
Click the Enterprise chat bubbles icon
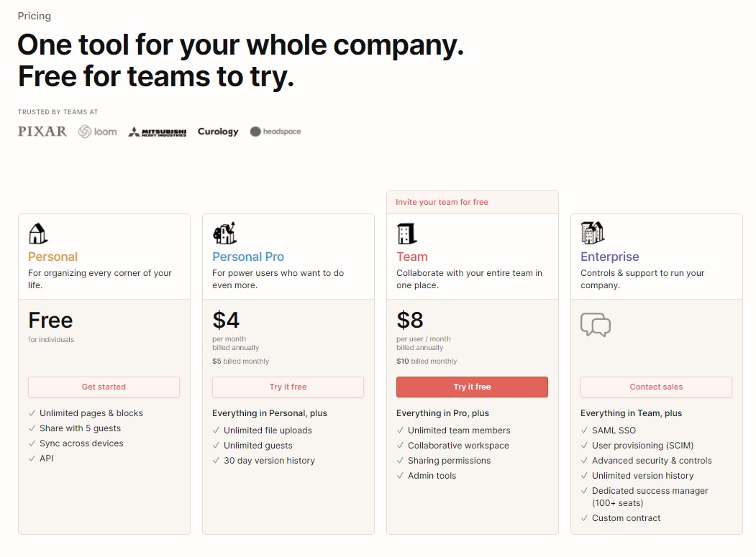(596, 325)
